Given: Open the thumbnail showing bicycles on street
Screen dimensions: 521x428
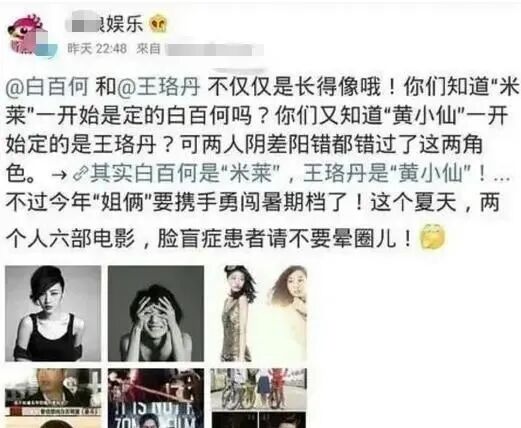Looking at the screenshot, I should click(x=259, y=389).
